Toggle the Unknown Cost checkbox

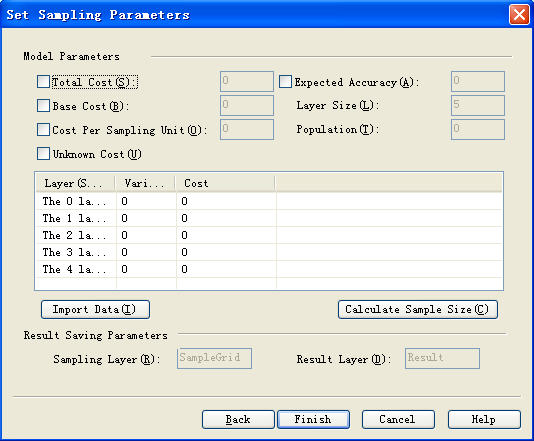click(x=43, y=154)
